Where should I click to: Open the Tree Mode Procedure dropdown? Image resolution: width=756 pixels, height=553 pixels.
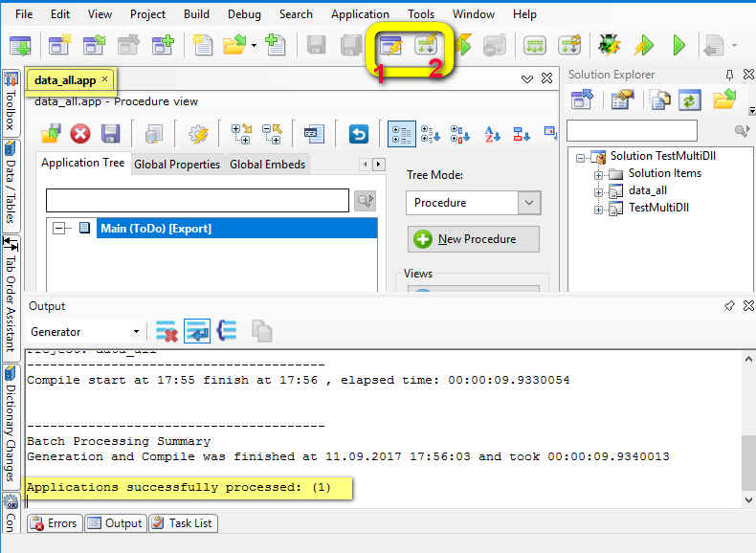(529, 203)
